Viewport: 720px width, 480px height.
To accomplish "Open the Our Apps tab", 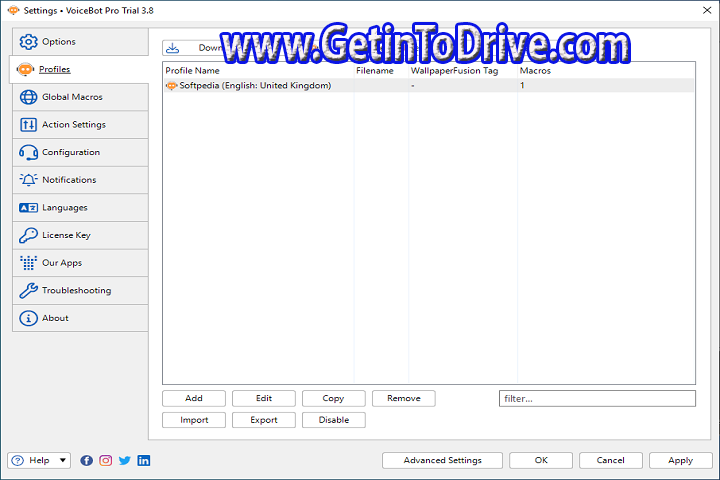I will point(80,263).
